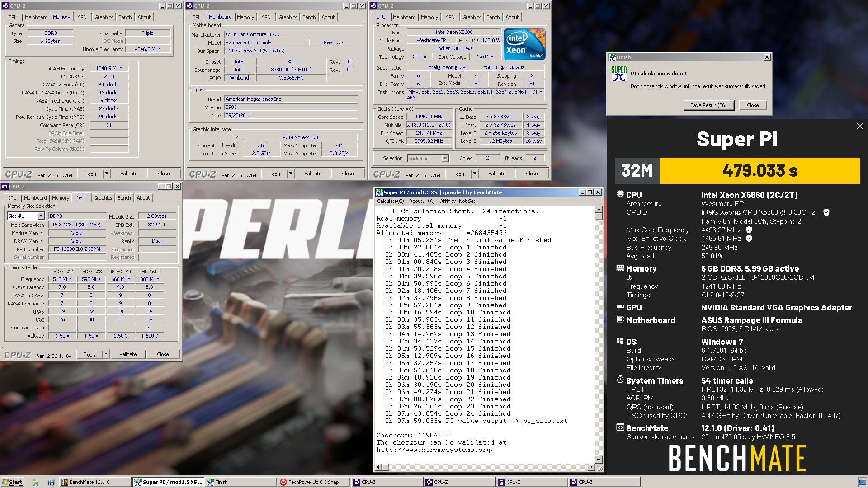Click the Part Number field F3-12800CL8-2GBRM
Screen dimensions: 868x488
tap(77, 249)
